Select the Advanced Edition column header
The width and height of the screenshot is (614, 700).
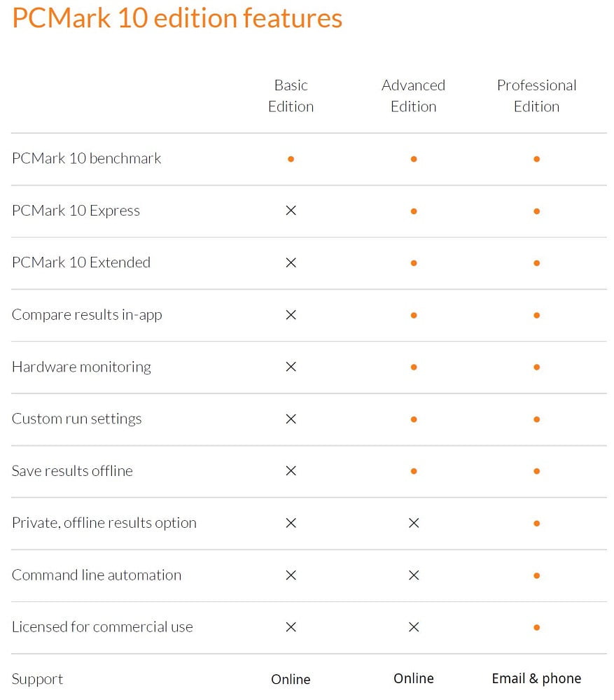414,96
